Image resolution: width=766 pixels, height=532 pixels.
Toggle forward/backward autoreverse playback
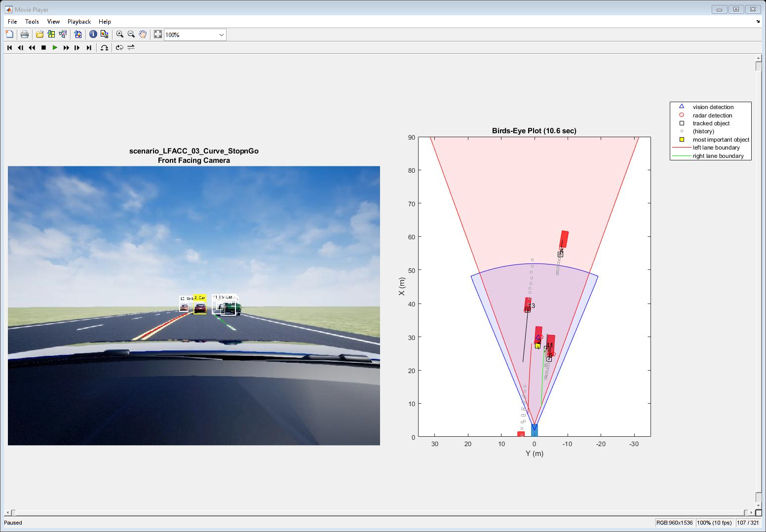[131, 48]
